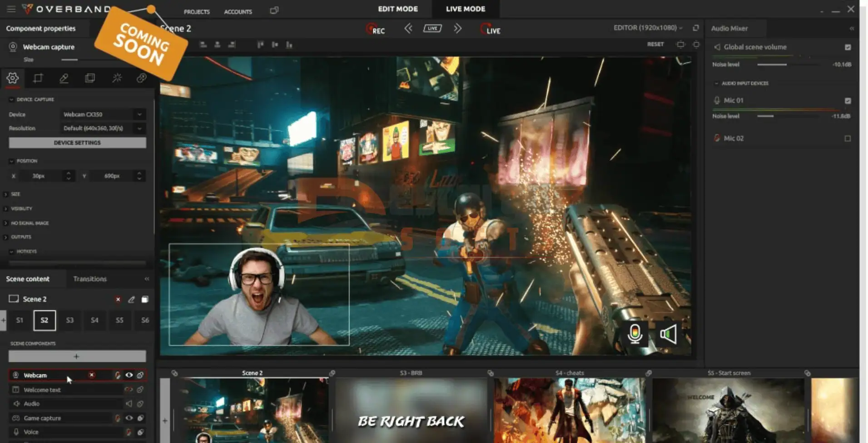Go to next scene with double-right arrow
Image resolution: width=868 pixels, height=443 pixels.
click(x=457, y=29)
